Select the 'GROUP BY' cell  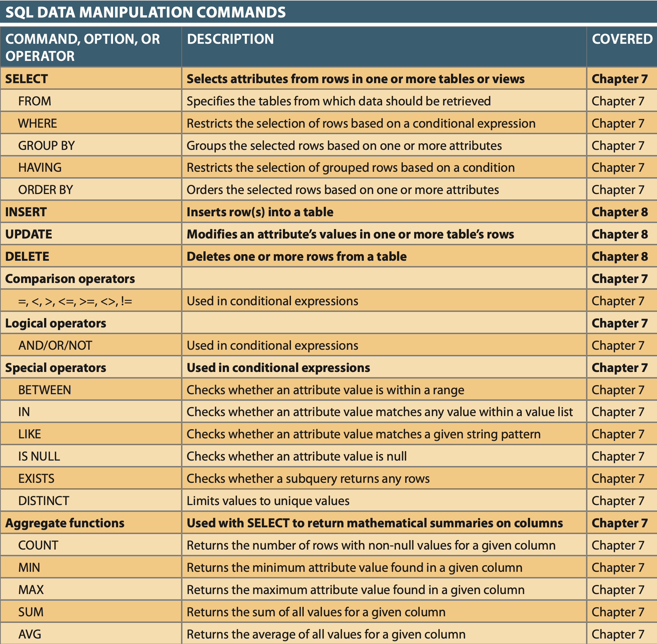(91, 145)
